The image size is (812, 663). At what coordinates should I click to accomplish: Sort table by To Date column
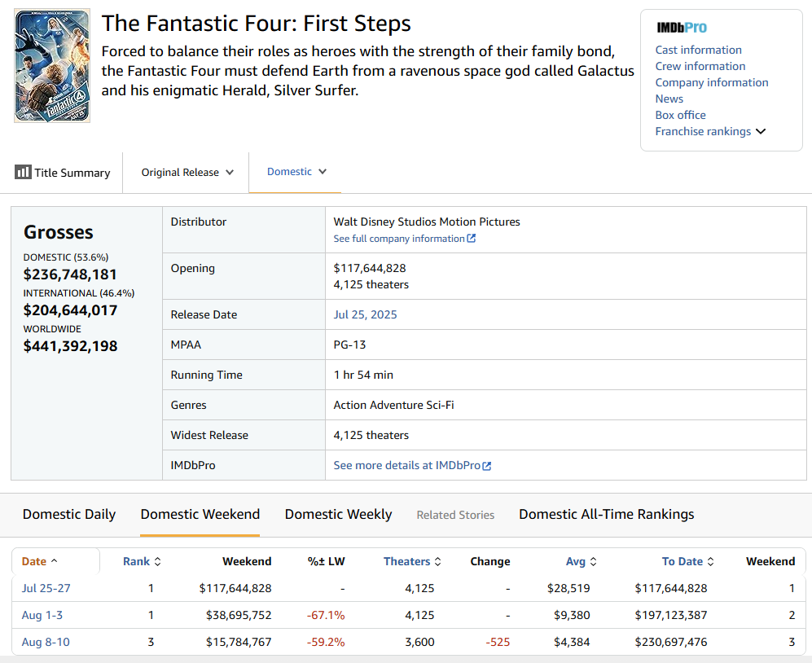(x=687, y=561)
